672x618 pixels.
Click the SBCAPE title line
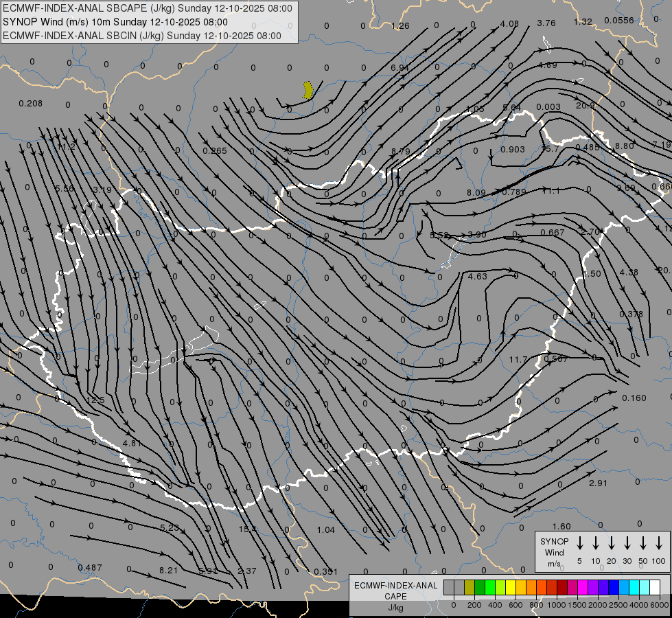(x=148, y=8)
